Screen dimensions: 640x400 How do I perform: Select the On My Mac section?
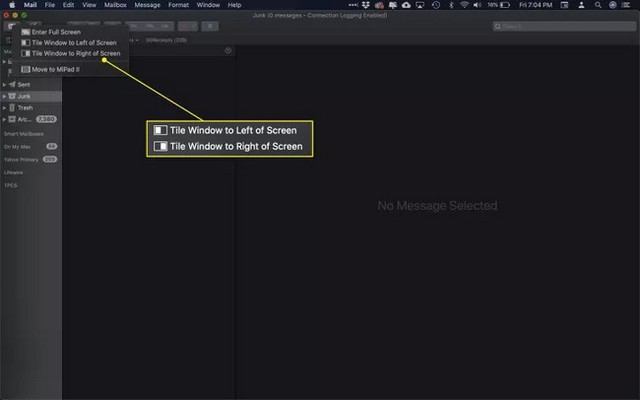coord(17,147)
